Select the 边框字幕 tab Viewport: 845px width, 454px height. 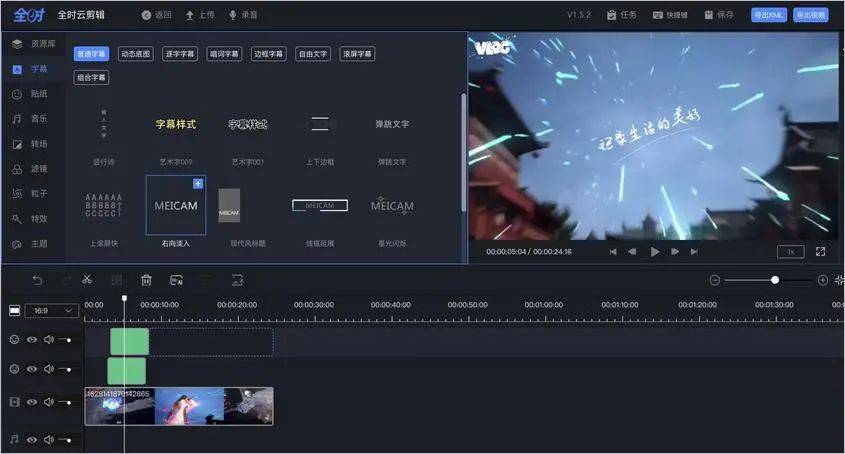pos(268,54)
